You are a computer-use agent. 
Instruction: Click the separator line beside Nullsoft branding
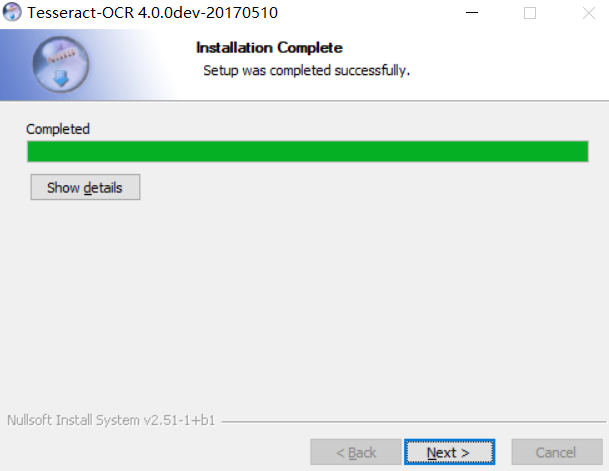click(x=414, y=421)
